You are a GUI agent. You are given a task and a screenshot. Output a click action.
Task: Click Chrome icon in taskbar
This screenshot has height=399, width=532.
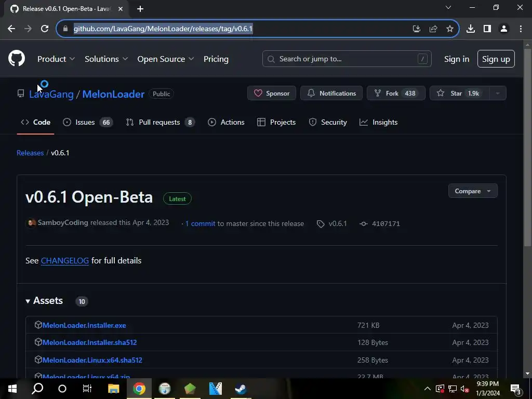tap(139, 389)
